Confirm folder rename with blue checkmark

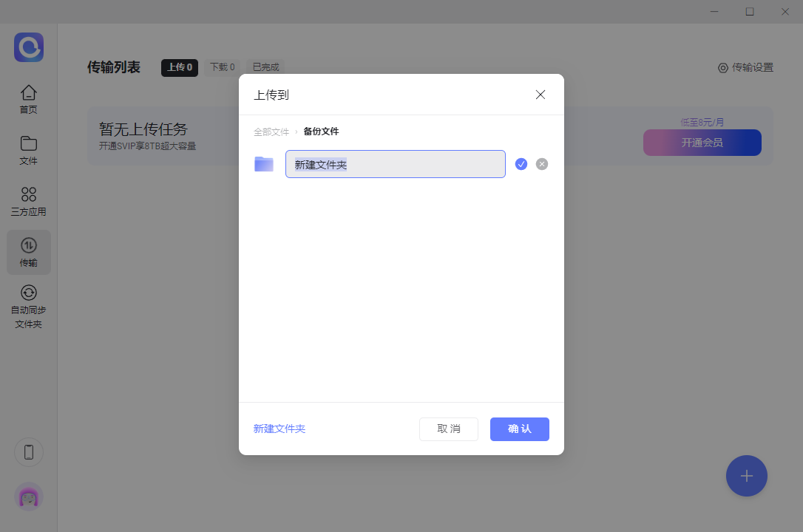click(x=521, y=163)
